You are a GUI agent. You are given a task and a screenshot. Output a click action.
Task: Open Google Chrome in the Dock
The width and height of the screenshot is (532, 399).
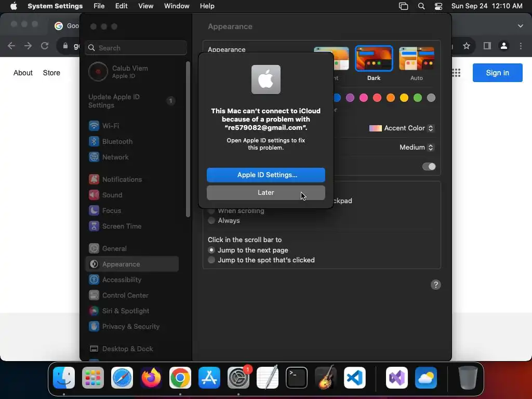(x=180, y=378)
